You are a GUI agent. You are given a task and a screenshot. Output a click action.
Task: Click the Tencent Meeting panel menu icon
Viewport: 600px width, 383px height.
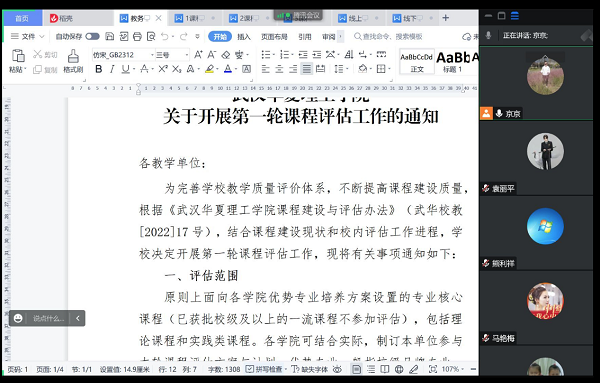click(515, 16)
